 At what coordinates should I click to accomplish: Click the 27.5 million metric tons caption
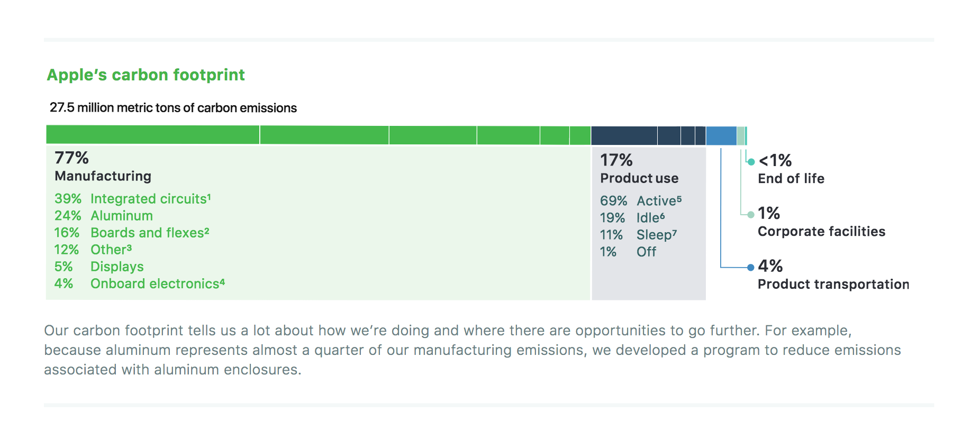click(173, 108)
